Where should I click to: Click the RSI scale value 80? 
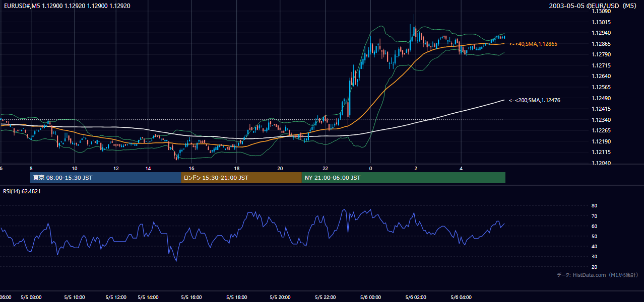coord(595,206)
